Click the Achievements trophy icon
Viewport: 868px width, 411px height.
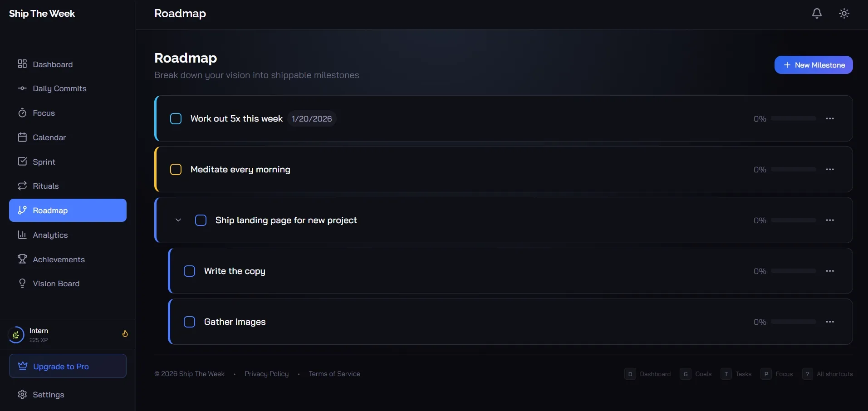click(x=22, y=259)
